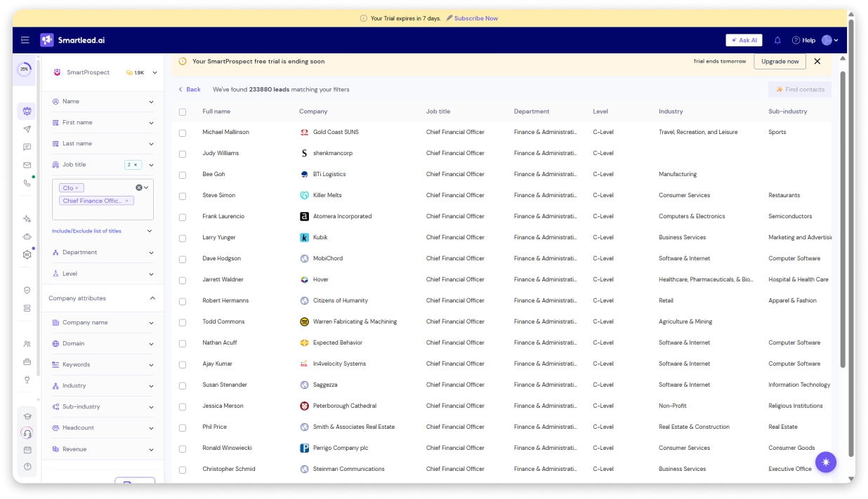Tick the checkbox for Larry Yunger
Image resolution: width=868 pixels, height=499 pixels.
183,238
